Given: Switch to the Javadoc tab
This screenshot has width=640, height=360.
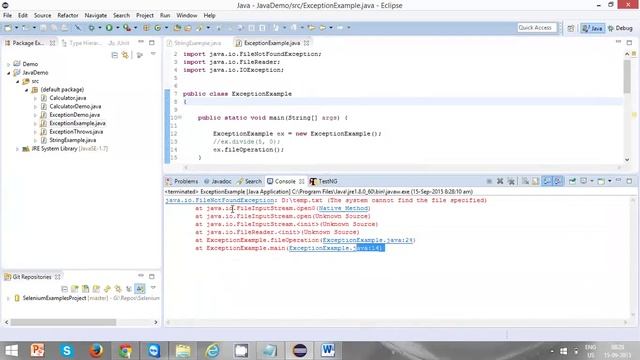Looking at the screenshot, I should click(218, 181).
